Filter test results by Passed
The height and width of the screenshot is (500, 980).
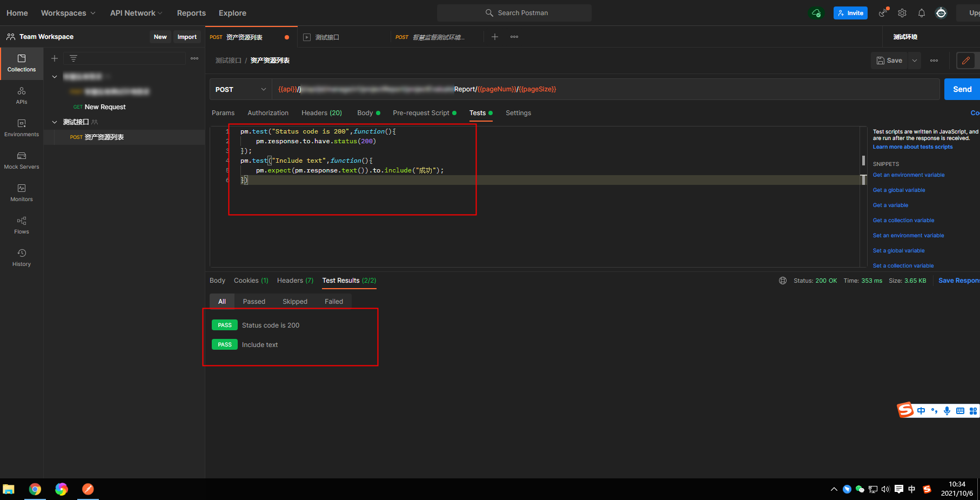(x=254, y=302)
